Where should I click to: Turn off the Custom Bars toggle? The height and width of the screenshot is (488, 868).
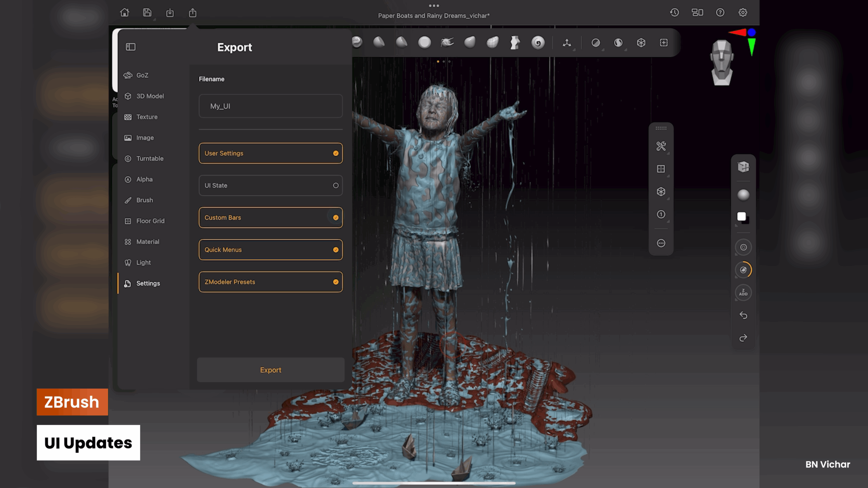point(335,218)
